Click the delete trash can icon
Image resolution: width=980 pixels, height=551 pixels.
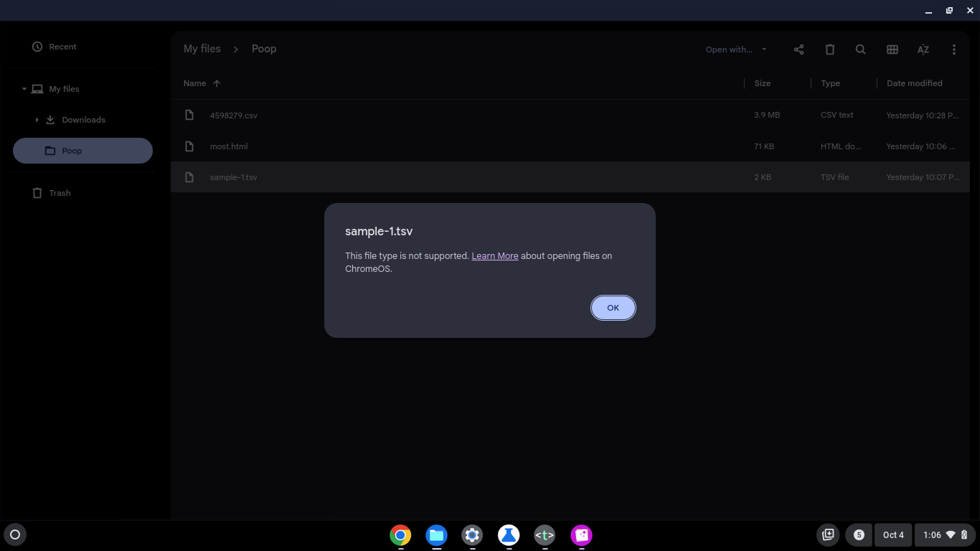coord(829,50)
